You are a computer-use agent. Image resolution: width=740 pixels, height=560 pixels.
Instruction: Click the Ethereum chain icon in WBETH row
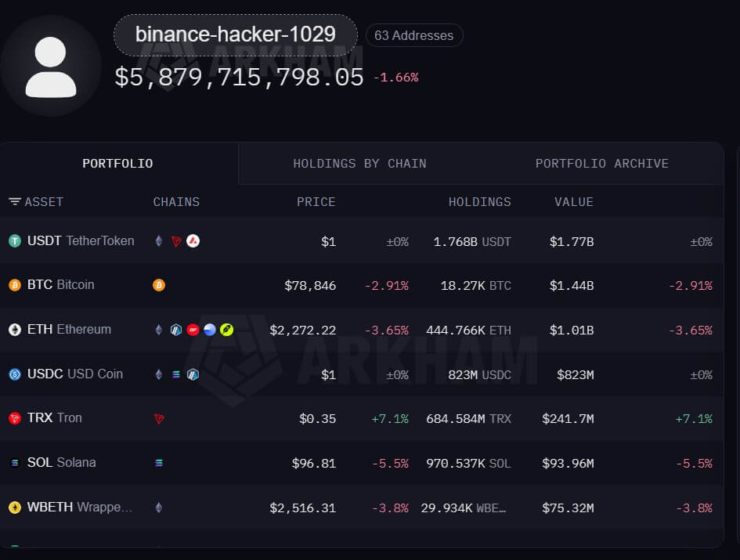(159, 508)
